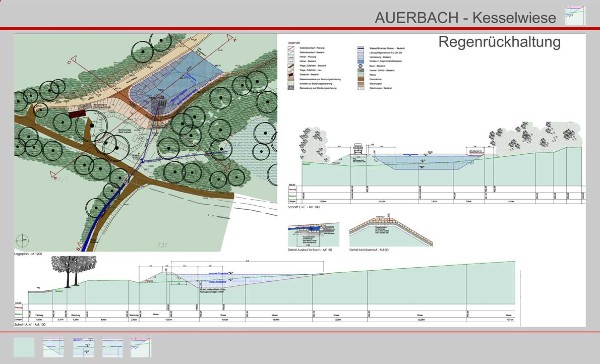Image resolution: width=600 pixels, height=364 pixels.
Task: Select the third bottom thumbnail with water level markers
Action: pyautogui.click(x=83, y=347)
